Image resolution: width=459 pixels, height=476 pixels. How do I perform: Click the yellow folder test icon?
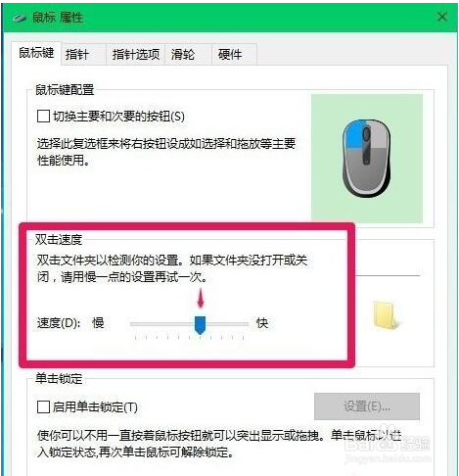point(387,315)
